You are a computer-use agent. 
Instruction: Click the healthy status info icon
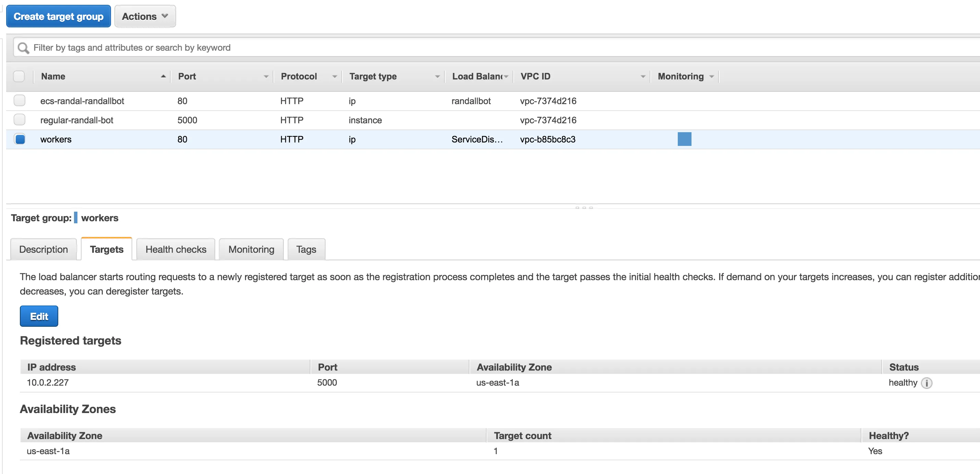click(x=926, y=383)
